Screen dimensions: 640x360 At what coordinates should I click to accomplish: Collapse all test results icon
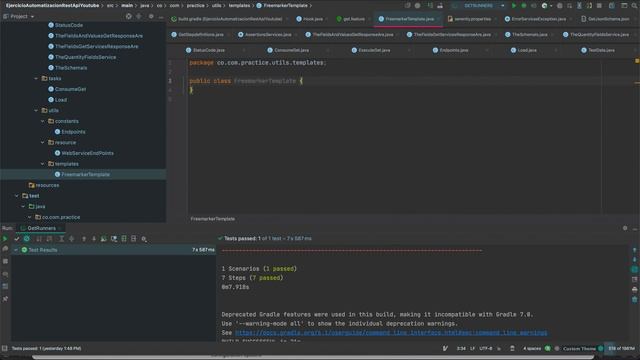pyautogui.click(x=71, y=239)
